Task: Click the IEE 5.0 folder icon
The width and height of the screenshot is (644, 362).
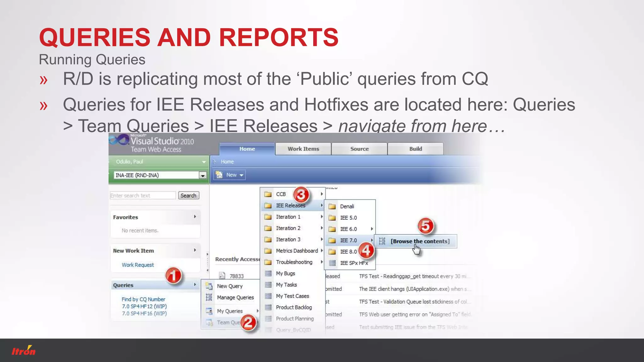Action: click(x=332, y=218)
